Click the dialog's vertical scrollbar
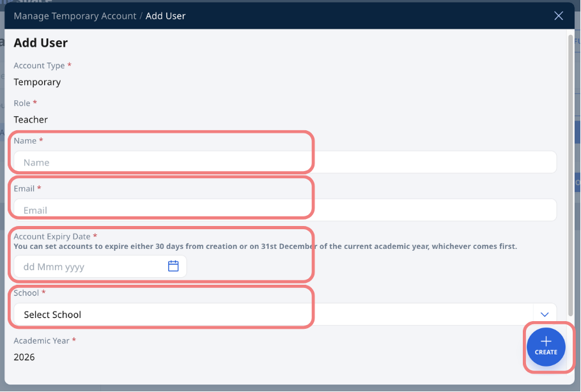Screen dimensions: 581x392 pos(571,176)
